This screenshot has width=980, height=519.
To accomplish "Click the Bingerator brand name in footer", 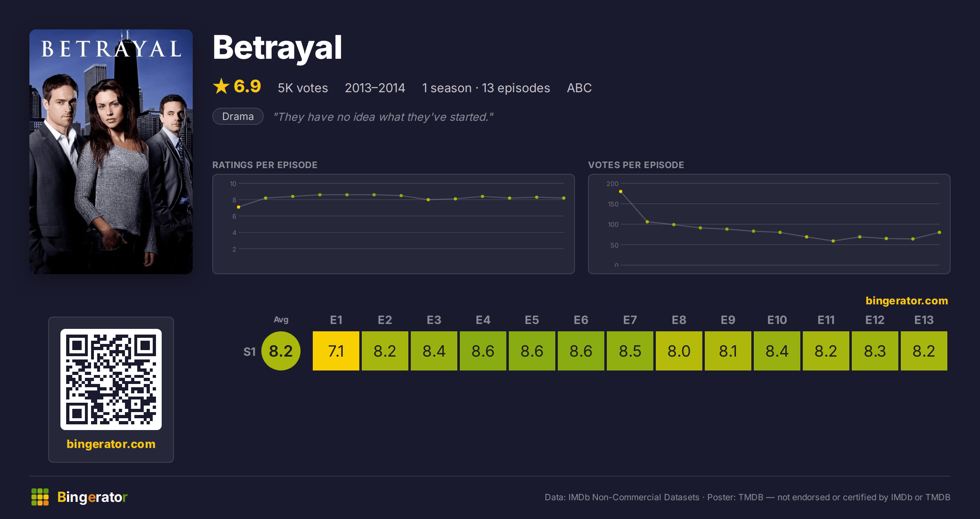I will click(92, 497).
